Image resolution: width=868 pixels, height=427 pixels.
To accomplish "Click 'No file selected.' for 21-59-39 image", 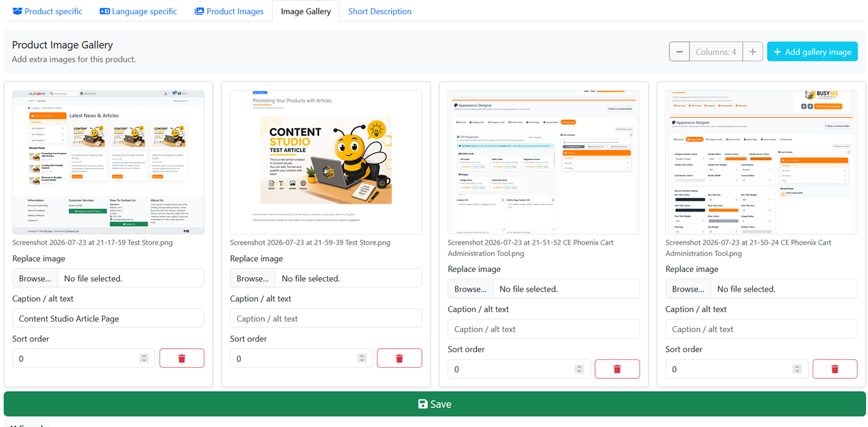I will 311,278.
